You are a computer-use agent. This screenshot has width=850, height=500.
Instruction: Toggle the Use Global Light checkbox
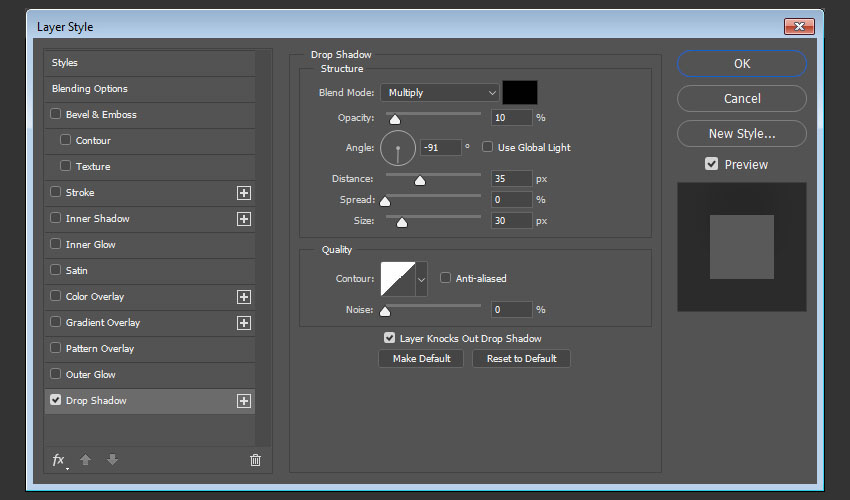488,147
